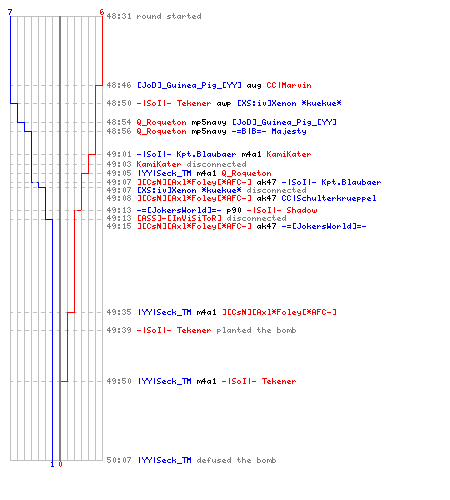Click the 48:50 -|SoI|- Tekener awp kill
Screen dimensions: 450x500
click(224, 103)
